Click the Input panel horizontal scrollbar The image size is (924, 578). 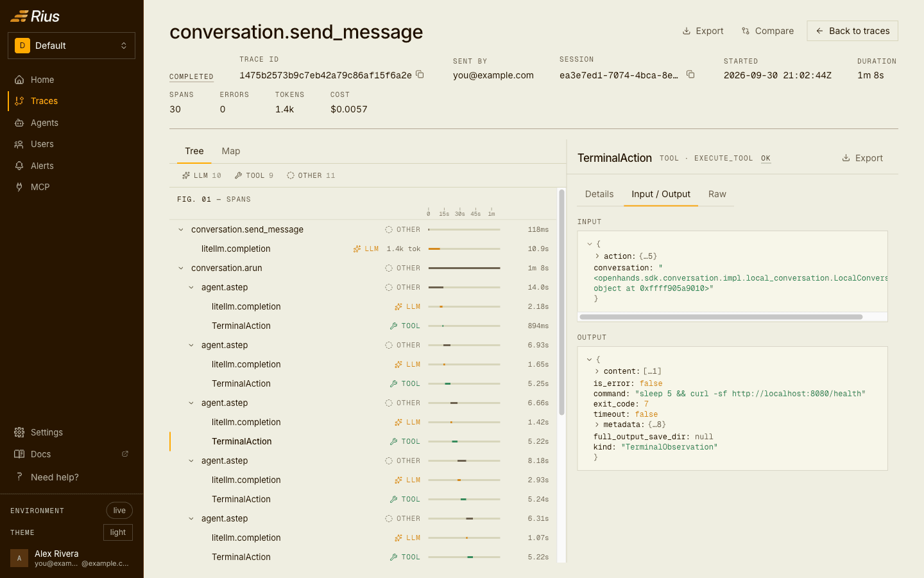click(x=721, y=317)
